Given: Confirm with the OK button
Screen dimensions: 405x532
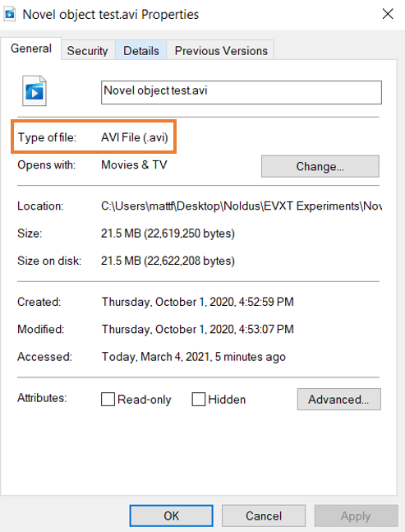Looking at the screenshot, I should point(171,516).
